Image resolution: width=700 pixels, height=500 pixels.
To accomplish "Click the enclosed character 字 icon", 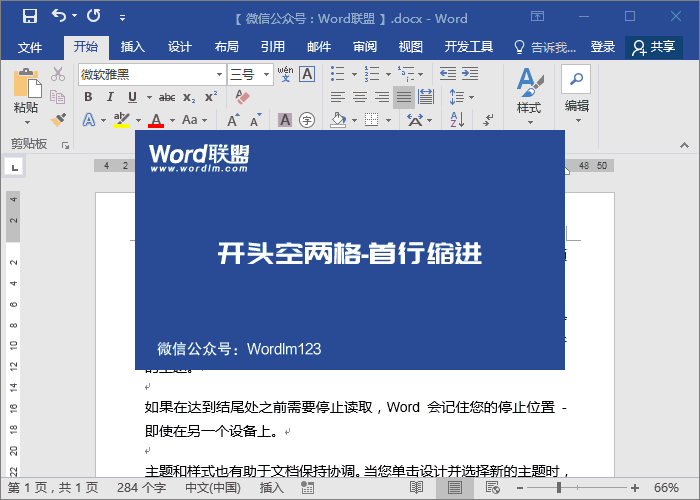I will [x=307, y=120].
